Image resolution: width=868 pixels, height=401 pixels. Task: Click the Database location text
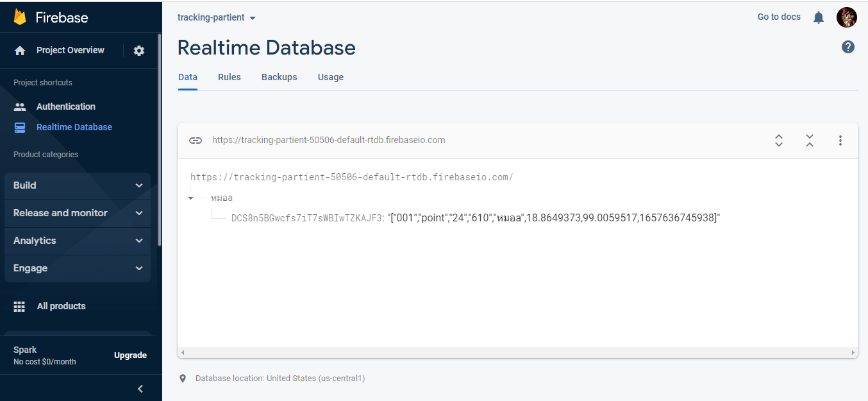(280, 379)
